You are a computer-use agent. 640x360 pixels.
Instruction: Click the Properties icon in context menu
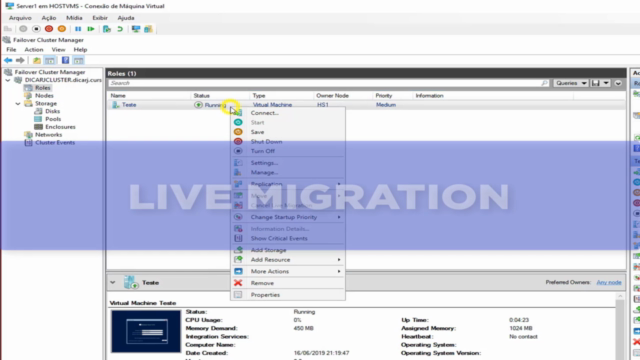(x=238, y=295)
